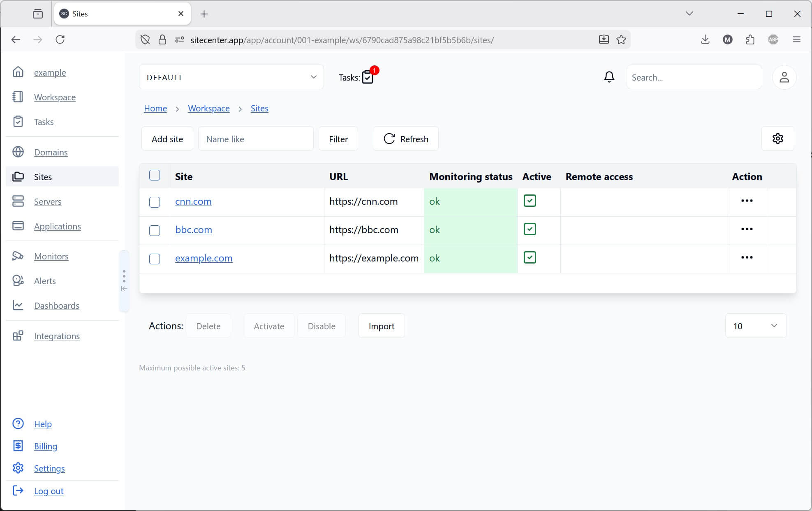
Task: Check the select-all checkbox in table header
Action: [155, 175]
